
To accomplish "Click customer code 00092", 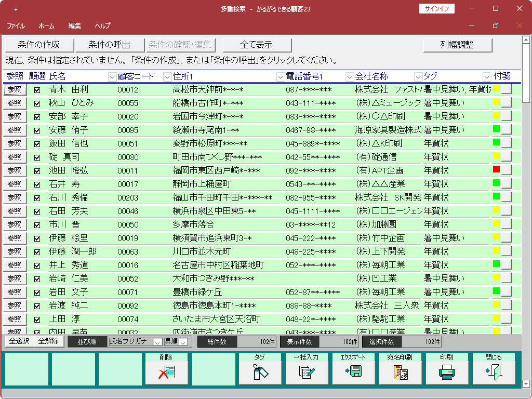I will [128, 305].
